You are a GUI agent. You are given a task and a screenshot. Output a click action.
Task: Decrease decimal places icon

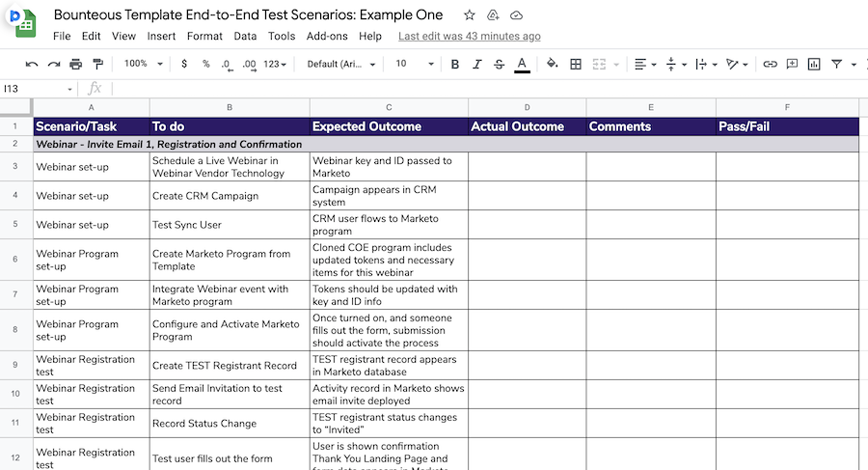point(227,65)
